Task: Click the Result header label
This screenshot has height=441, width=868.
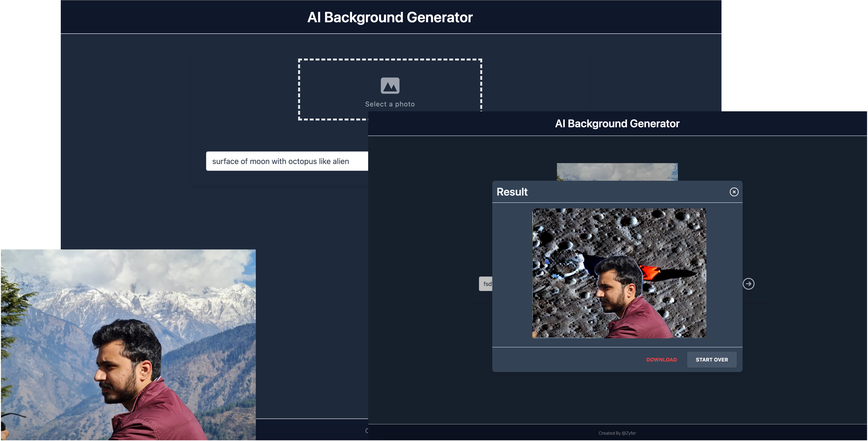Action: (512, 192)
